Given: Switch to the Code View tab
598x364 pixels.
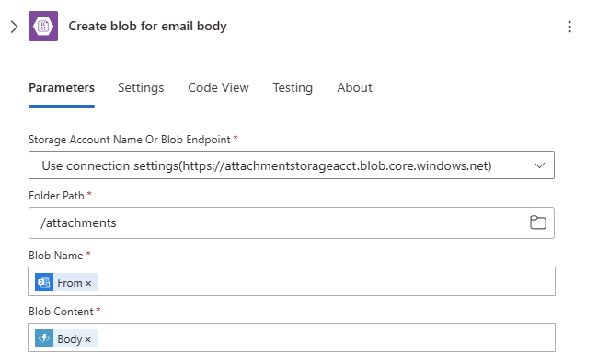Looking at the screenshot, I should (x=218, y=87).
